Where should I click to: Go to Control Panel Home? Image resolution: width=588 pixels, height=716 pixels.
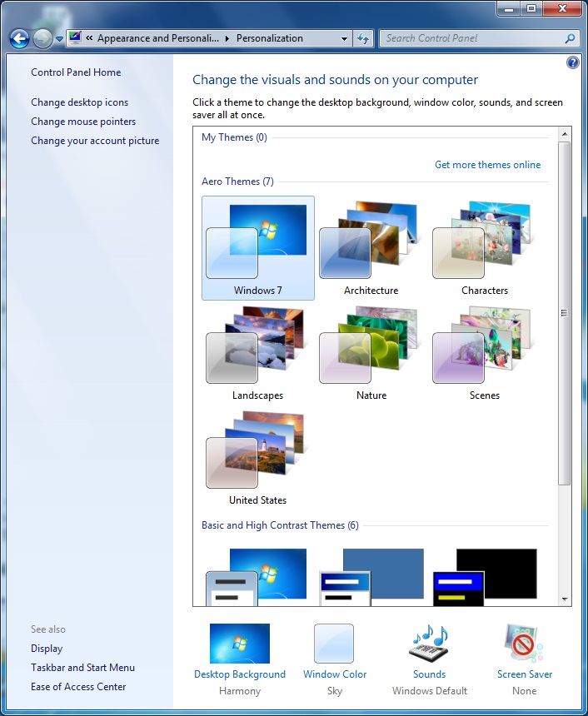click(x=76, y=72)
